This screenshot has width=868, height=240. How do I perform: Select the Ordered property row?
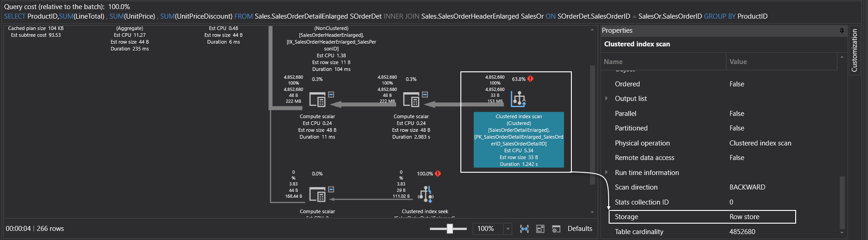720,84
